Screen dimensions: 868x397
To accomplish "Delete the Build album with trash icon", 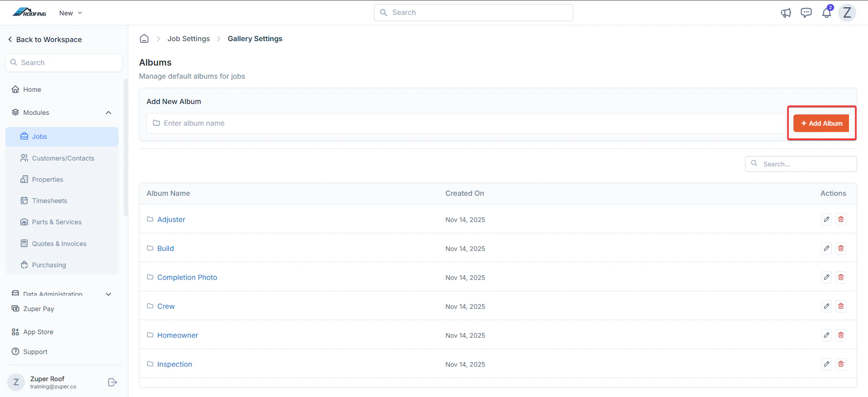I will click(x=841, y=248).
